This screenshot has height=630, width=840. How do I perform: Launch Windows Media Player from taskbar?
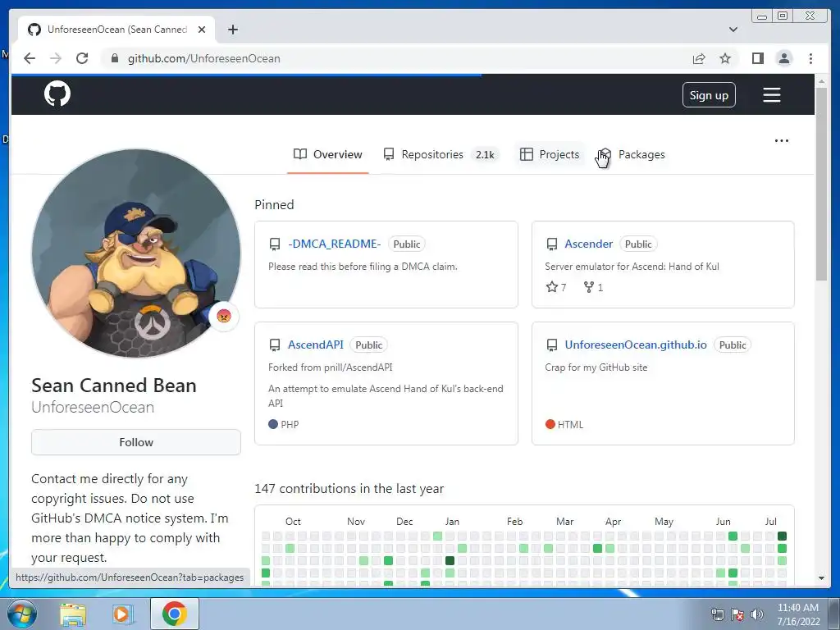(122, 614)
